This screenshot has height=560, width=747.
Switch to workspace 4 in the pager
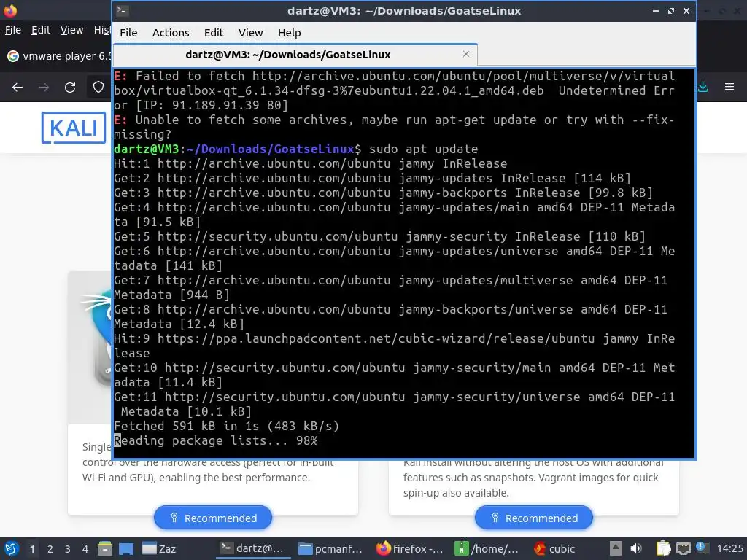[85, 549]
